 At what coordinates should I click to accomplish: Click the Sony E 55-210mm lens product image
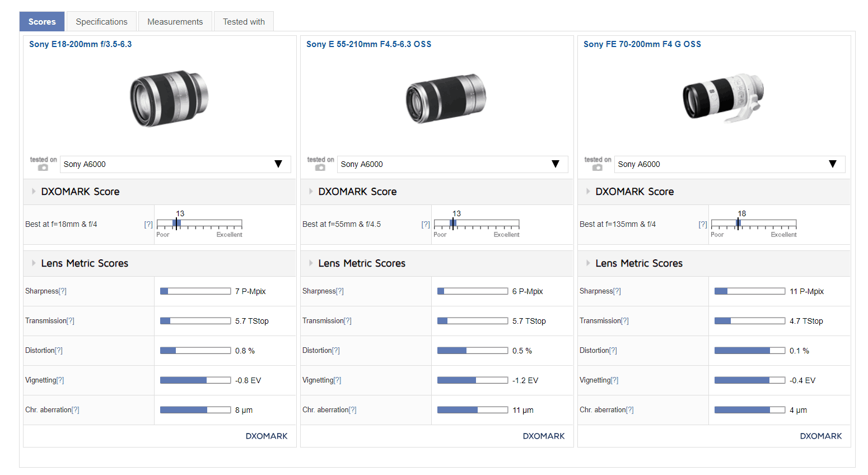pos(446,98)
